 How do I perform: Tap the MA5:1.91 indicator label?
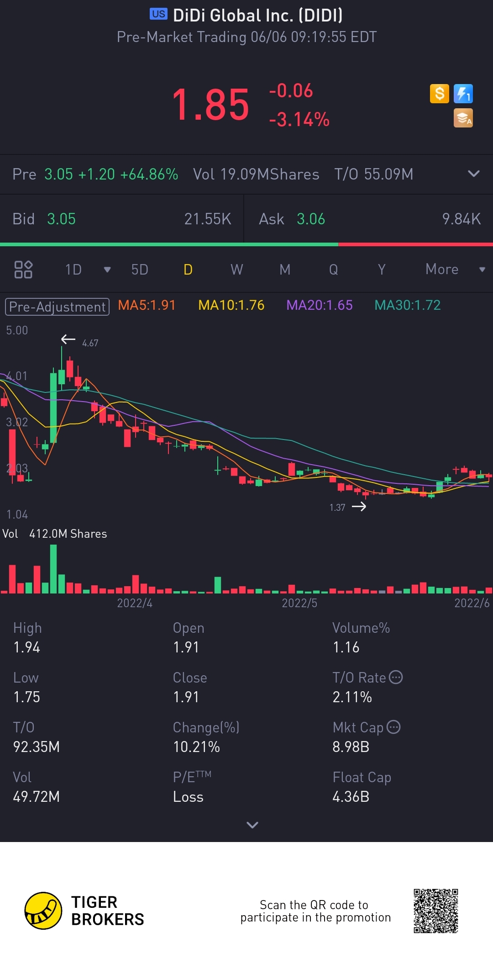click(x=147, y=305)
